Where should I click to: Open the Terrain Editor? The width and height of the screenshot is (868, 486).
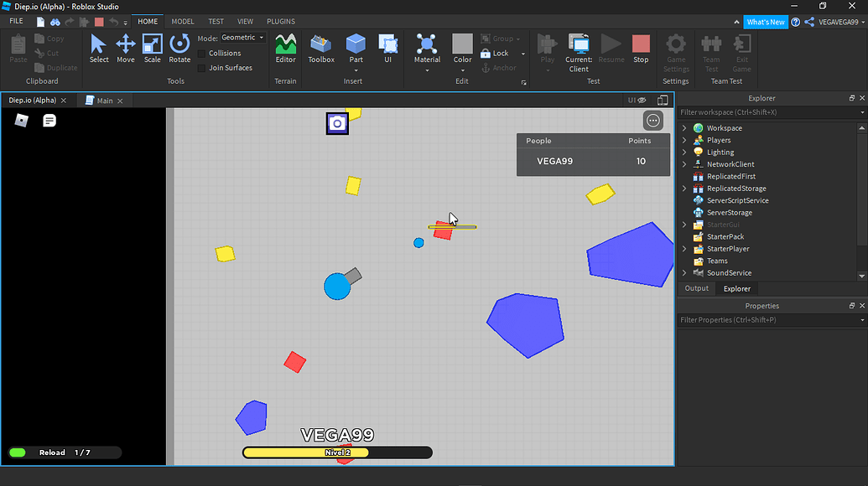tap(285, 48)
